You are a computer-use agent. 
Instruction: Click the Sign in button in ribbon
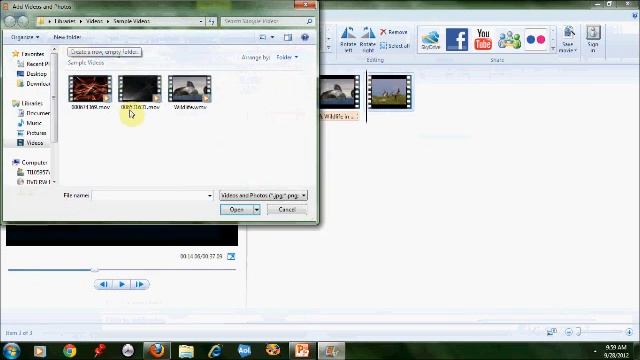click(x=593, y=39)
